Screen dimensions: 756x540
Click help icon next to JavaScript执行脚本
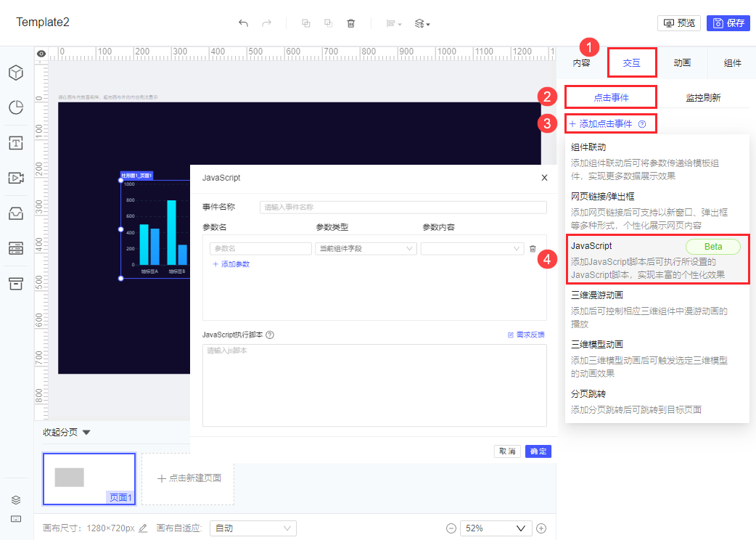pyautogui.click(x=270, y=335)
